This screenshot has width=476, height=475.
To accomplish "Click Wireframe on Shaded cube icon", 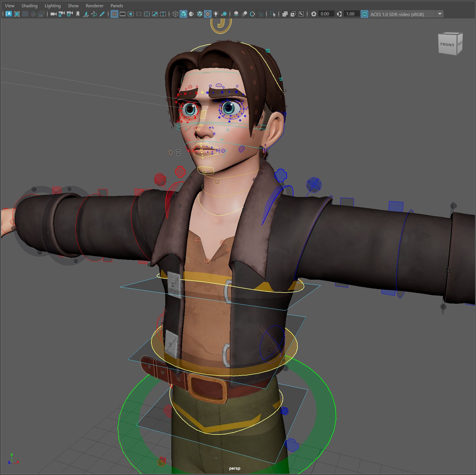I will [200, 14].
